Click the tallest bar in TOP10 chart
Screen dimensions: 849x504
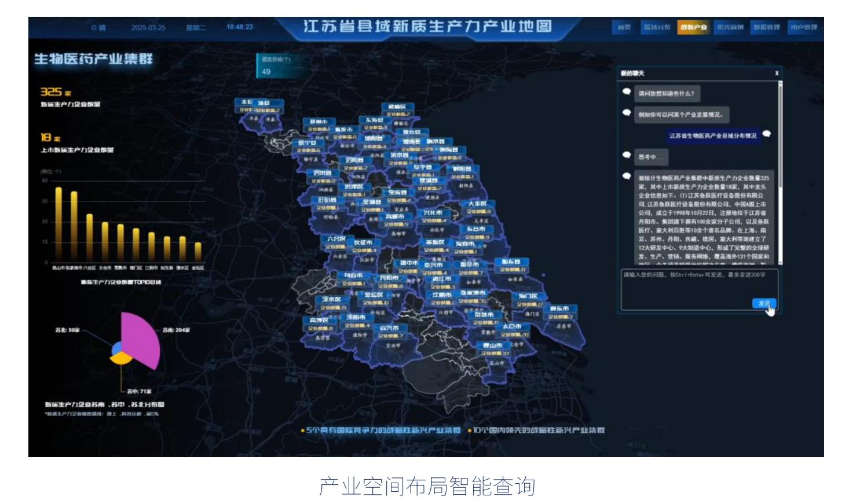pos(58,225)
